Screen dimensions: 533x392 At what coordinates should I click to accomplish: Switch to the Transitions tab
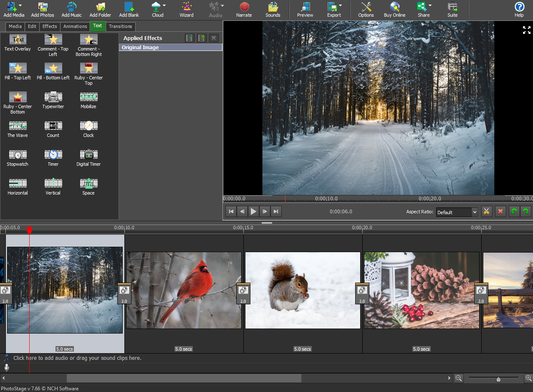[120, 26]
